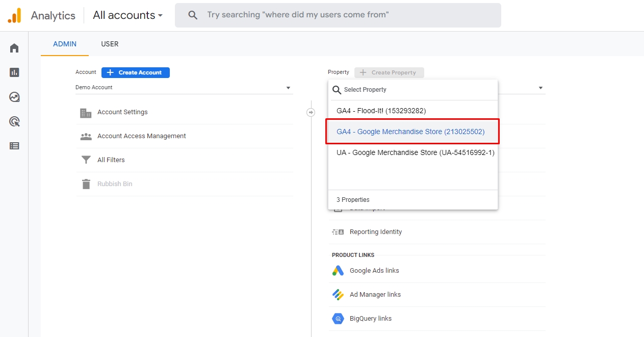Image resolution: width=644 pixels, height=337 pixels.
Task: Click the Google Analytics logo
Action: [14, 15]
